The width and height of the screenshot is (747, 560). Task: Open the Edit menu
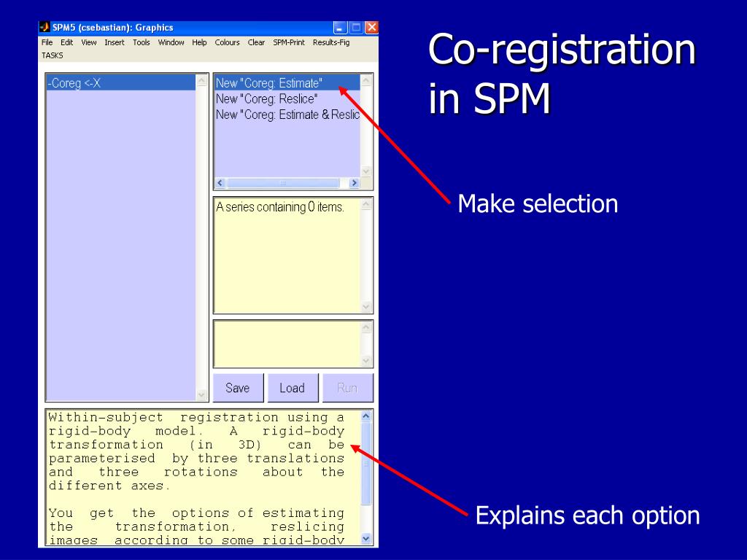(x=66, y=42)
